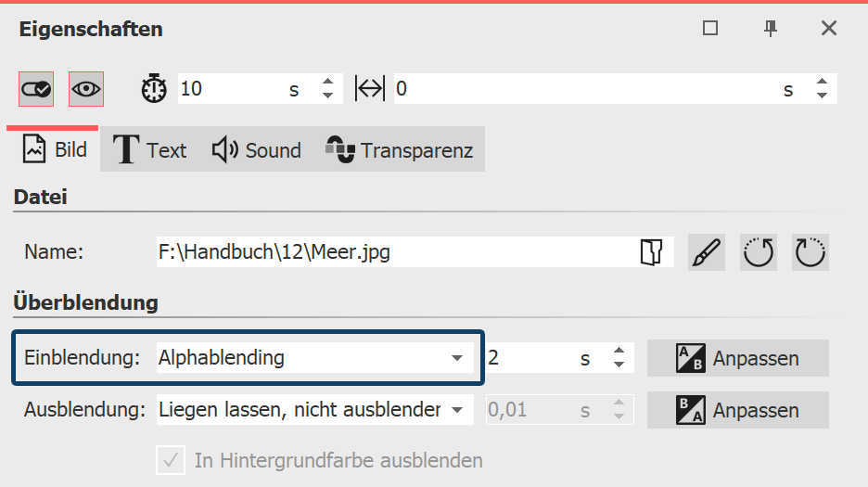The width and height of the screenshot is (868, 487).
Task: Toggle 'In Hintergrundfarbe ausblenden' checkbox
Action: [168, 460]
